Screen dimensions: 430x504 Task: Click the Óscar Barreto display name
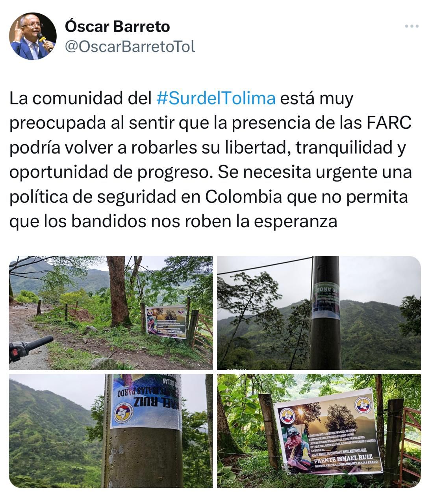[x=117, y=26]
